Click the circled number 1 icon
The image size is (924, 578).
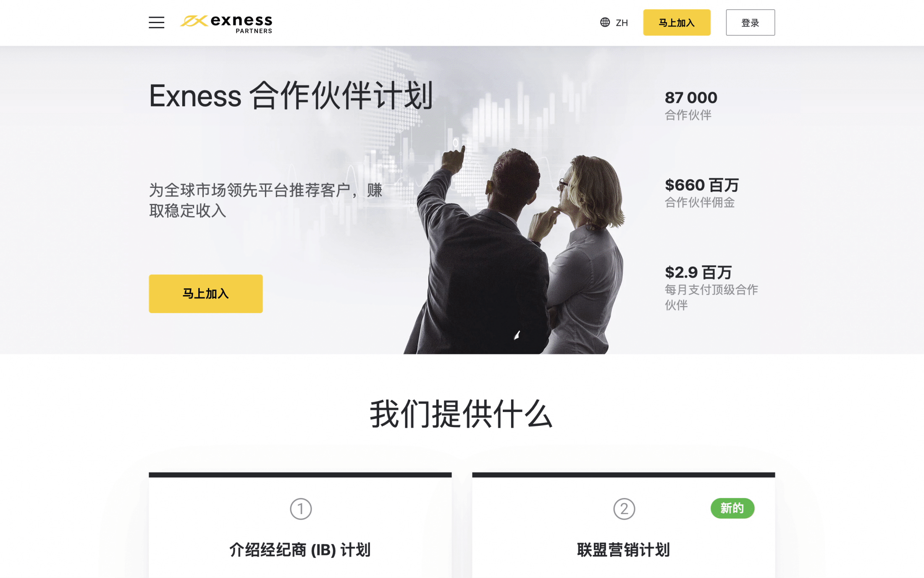(x=301, y=509)
